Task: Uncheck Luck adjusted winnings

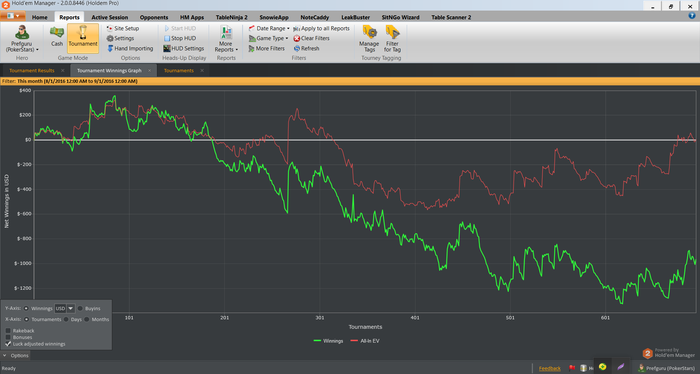Action: pos(8,344)
